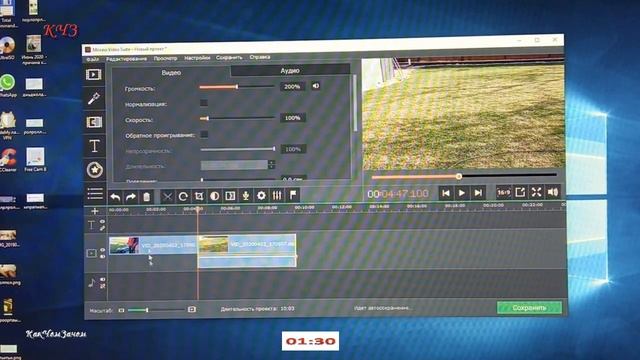Play the preview video
Screen dimensions: 640x360
point(462,193)
